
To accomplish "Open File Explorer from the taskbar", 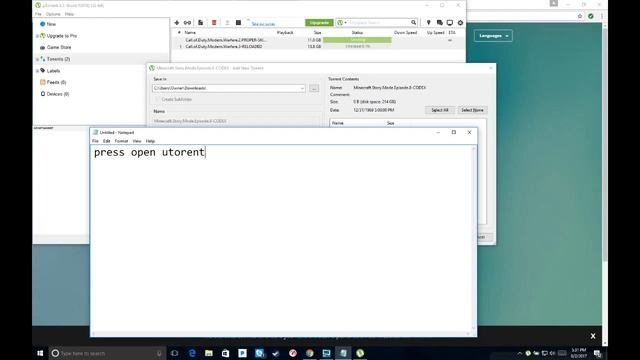I will (209, 353).
